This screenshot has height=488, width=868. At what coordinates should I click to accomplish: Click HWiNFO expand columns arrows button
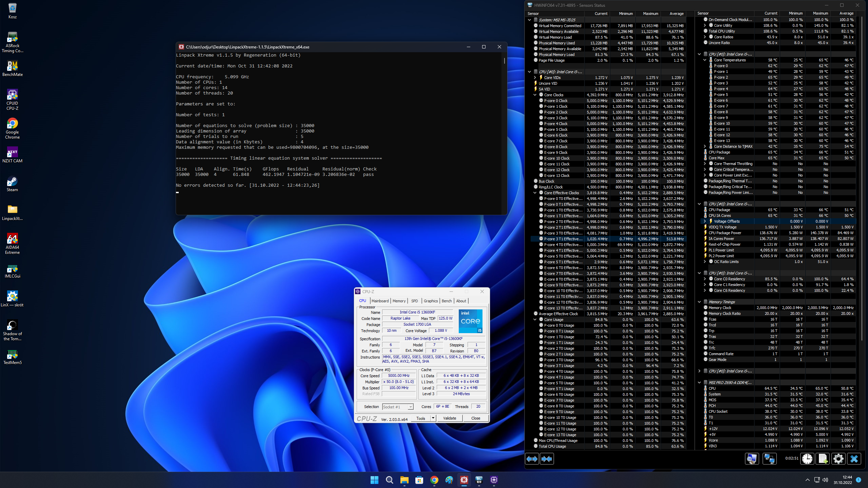coord(532,459)
